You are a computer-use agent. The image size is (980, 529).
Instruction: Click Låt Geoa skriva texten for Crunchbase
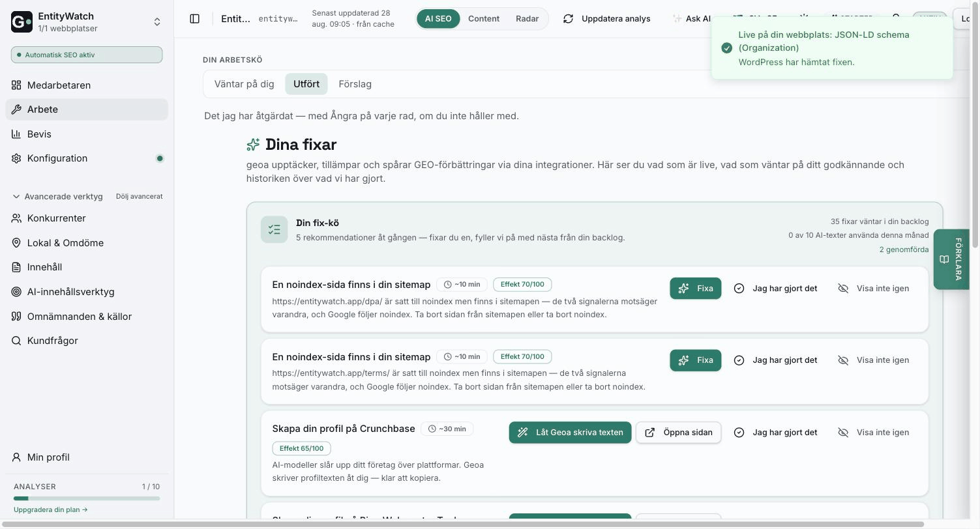tap(570, 433)
